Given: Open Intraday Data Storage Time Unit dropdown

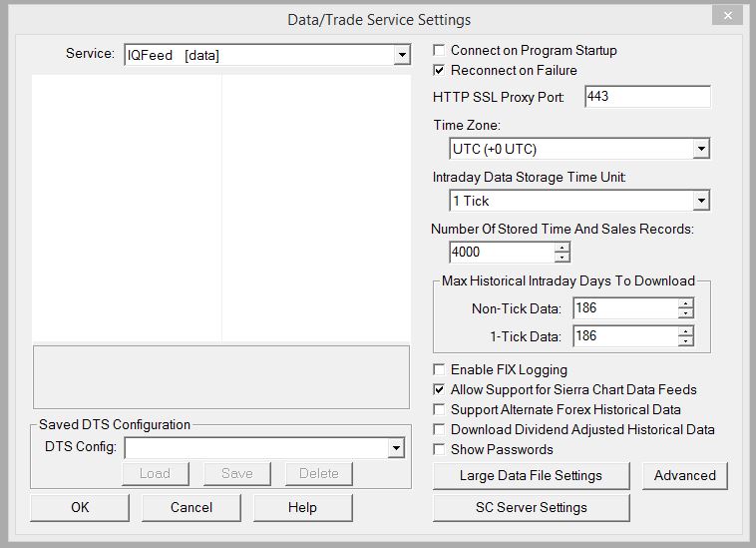Looking at the screenshot, I should (x=701, y=202).
